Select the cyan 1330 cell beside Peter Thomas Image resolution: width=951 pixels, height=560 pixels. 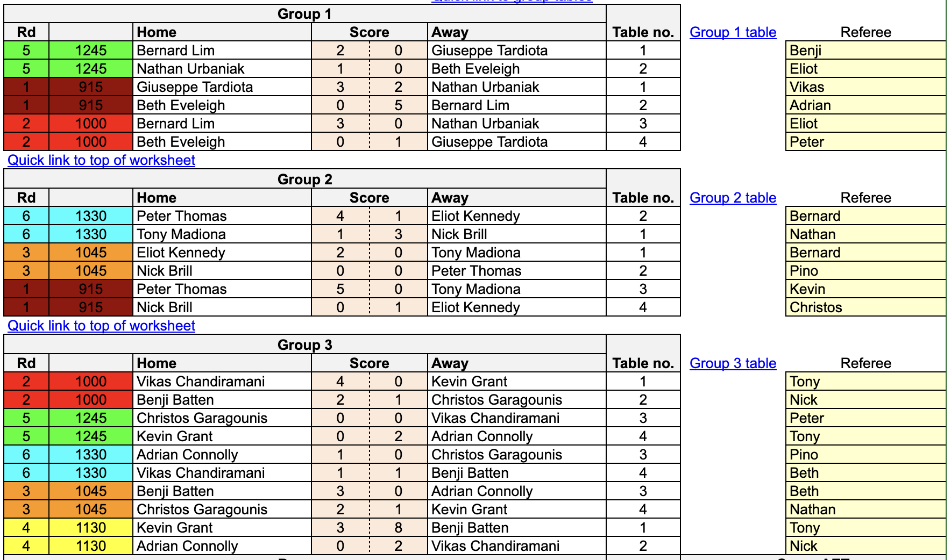[x=91, y=216]
